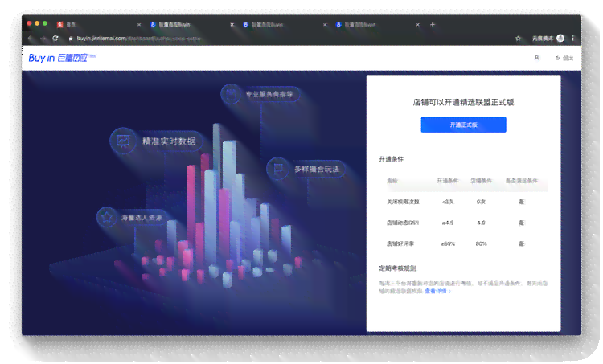Click the 店铺可以开通精选联盟正式版 title
This screenshot has height=364, width=603.
coord(463,102)
